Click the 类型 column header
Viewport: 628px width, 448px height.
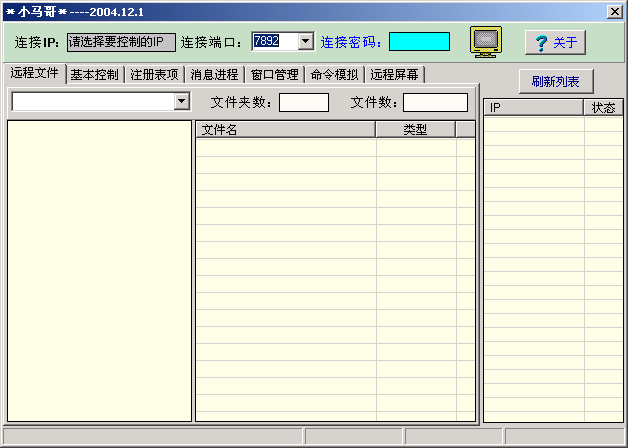point(415,130)
